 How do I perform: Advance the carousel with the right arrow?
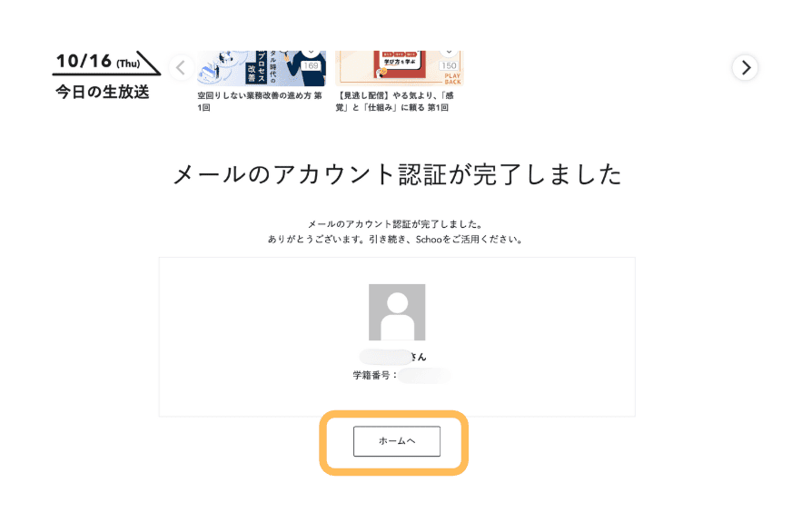[745, 68]
